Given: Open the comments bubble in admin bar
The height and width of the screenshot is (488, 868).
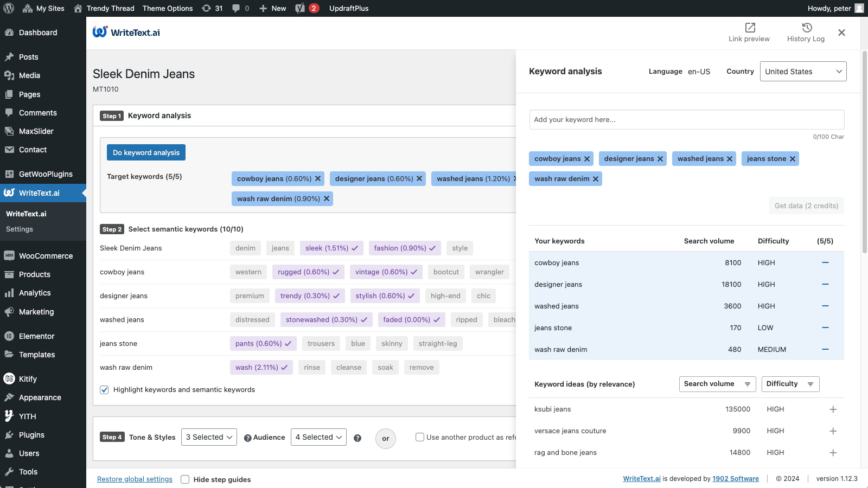Looking at the screenshot, I should (239, 8).
